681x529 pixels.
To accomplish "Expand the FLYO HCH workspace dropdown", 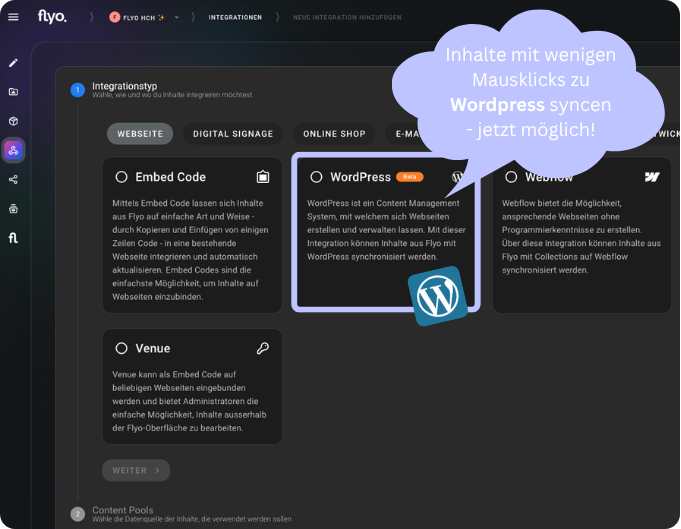I will [x=176, y=17].
